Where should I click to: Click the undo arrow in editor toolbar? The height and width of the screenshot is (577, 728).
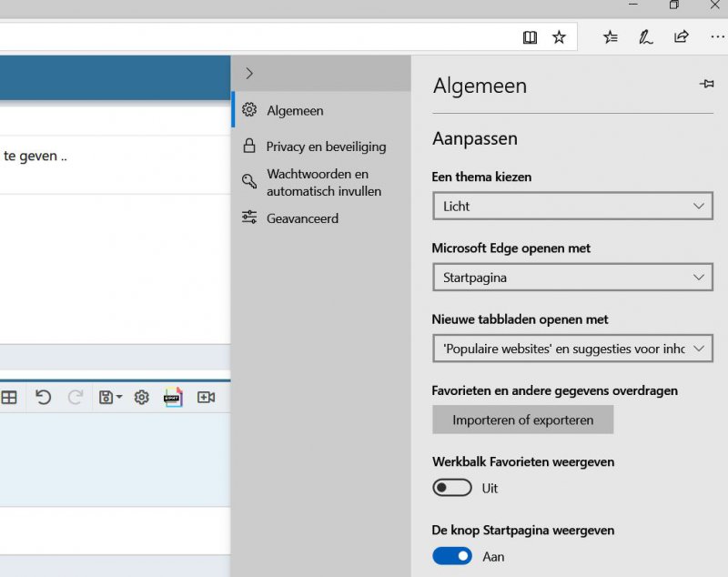(43, 398)
